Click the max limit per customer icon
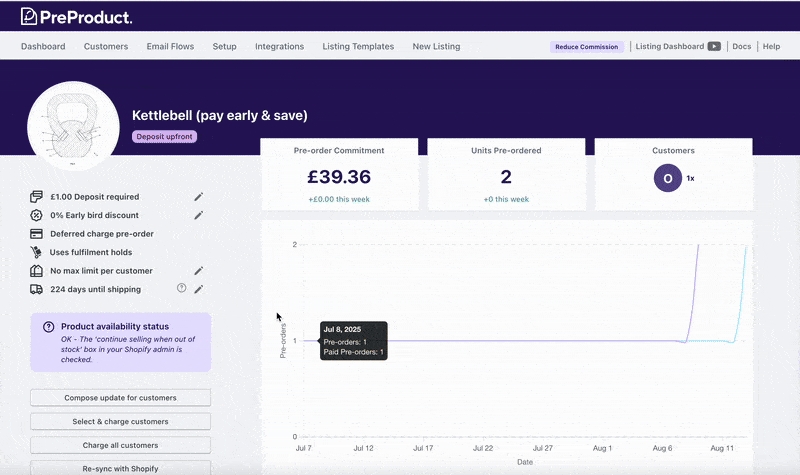800x475 pixels. (x=36, y=271)
